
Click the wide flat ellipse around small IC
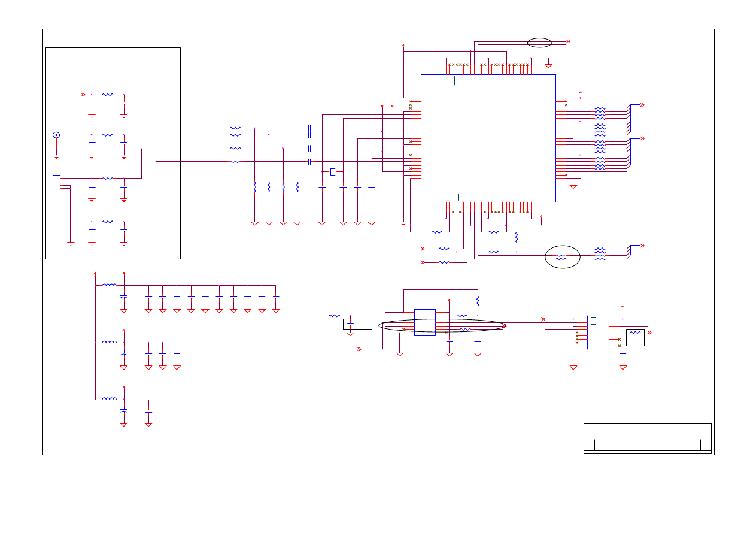442,325
